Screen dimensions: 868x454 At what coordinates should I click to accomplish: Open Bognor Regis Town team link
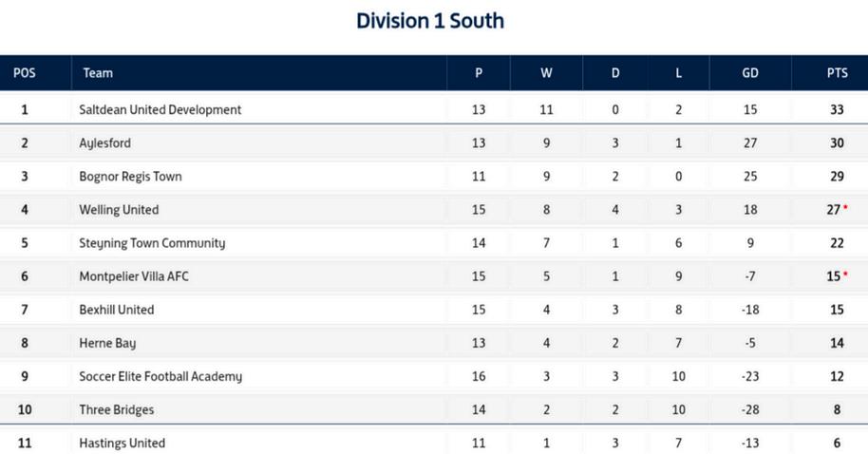tap(130, 177)
